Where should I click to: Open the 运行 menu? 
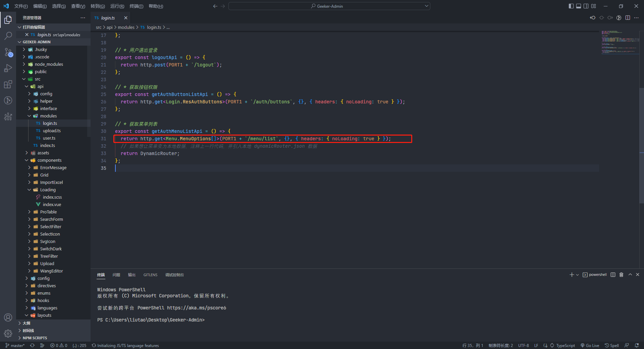tap(117, 6)
